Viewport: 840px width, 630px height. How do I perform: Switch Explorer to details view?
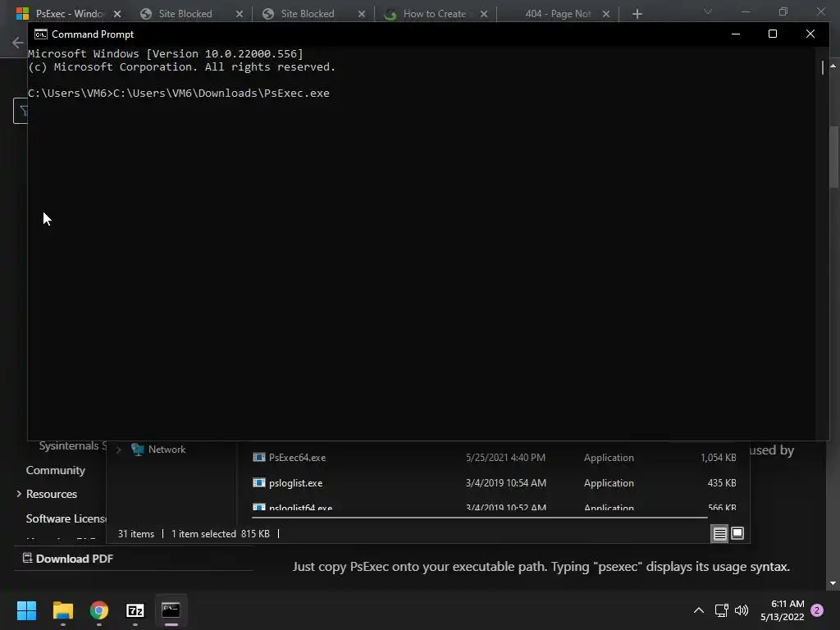(x=719, y=533)
